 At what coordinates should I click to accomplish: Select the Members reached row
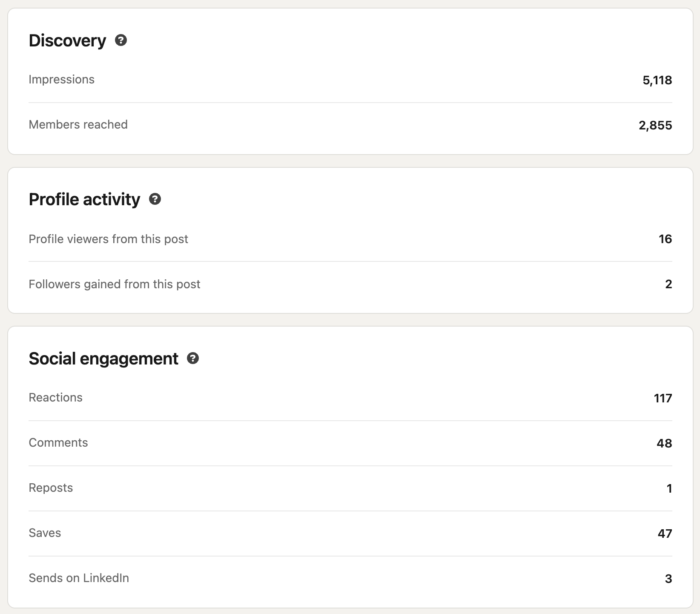(78, 125)
